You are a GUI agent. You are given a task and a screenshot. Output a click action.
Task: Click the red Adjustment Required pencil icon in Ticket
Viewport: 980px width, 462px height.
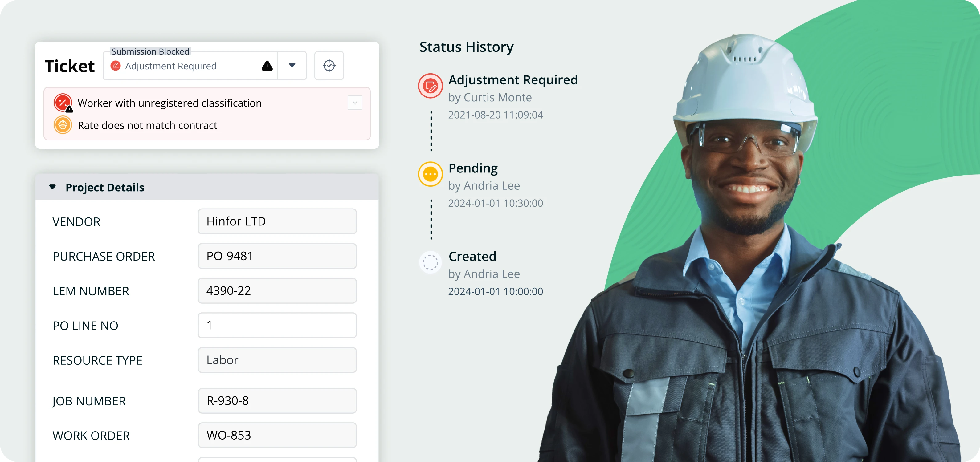pos(115,66)
